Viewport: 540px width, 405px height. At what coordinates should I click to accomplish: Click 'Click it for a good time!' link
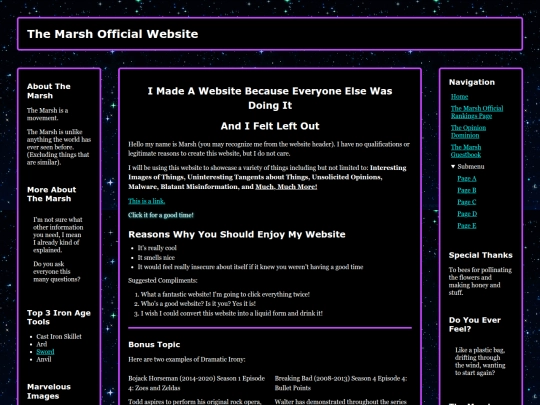pyautogui.click(x=161, y=215)
